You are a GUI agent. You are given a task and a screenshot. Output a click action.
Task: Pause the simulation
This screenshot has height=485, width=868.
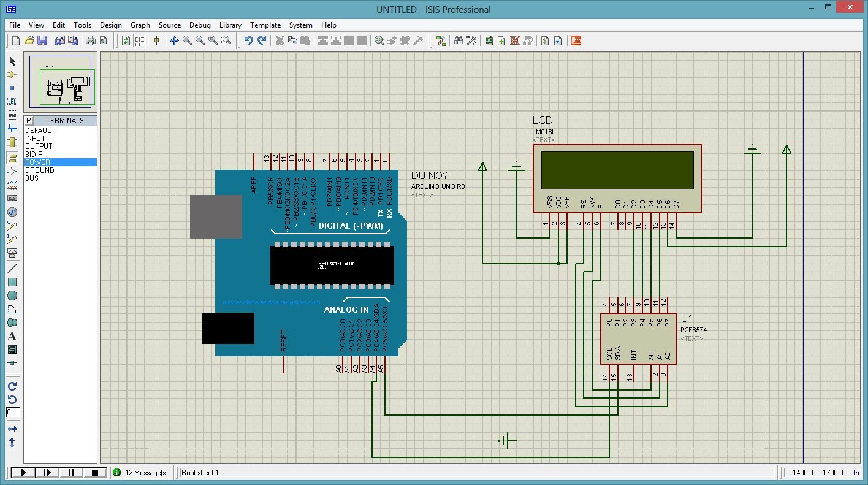71,473
